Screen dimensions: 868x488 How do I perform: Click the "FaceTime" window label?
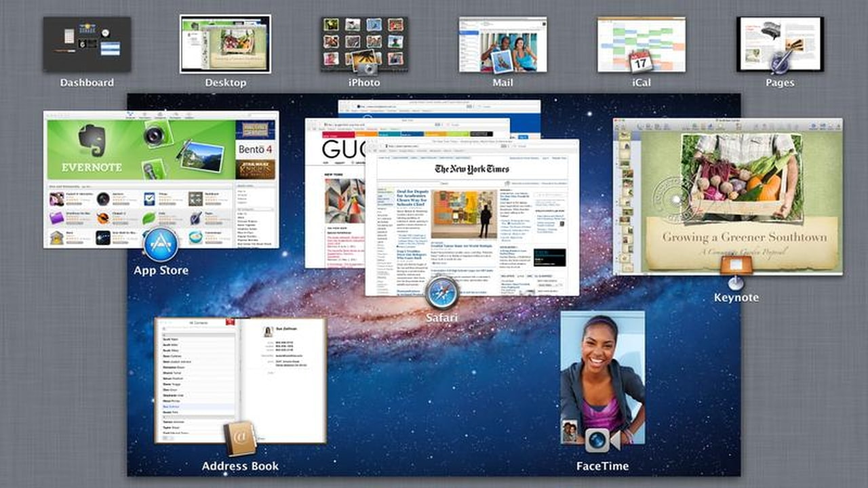coord(602,466)
